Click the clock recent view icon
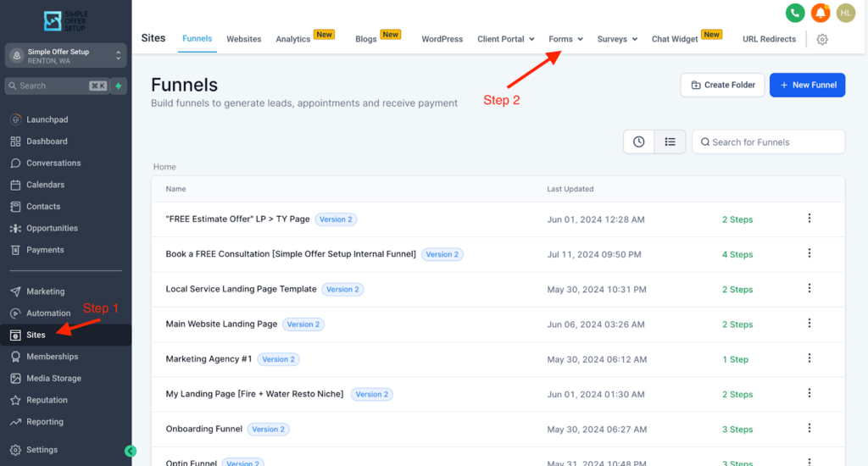Viewport: 868px width, 466px height. 639,141
